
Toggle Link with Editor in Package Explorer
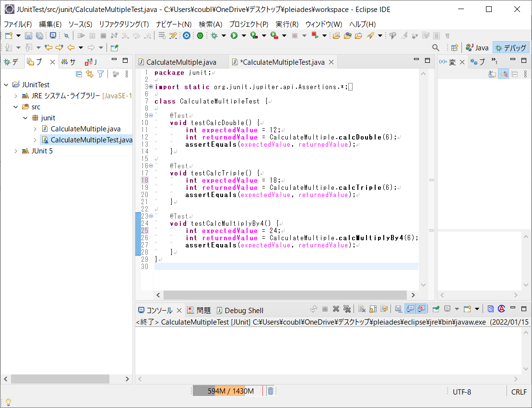click(90, 74)
